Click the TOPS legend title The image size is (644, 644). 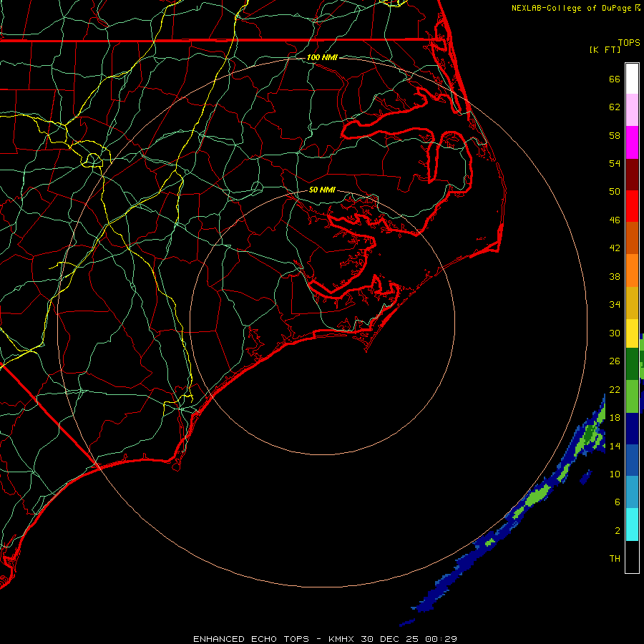629,43
